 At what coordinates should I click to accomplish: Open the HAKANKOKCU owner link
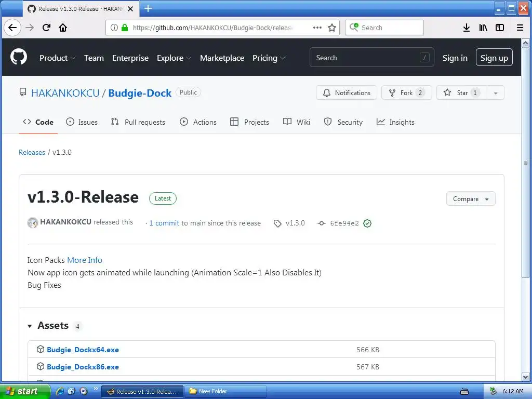click(65, 93)
